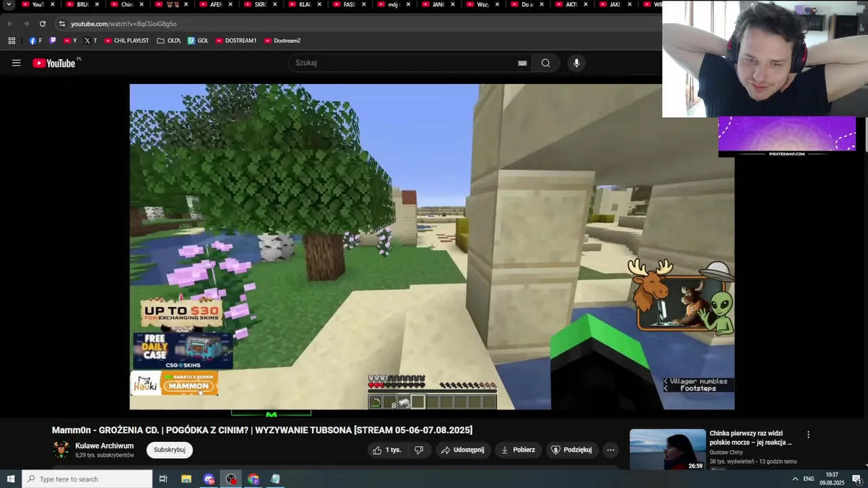Open Gustaw Chiny channel link
The width and height of the screenshot is (868, 488).
coord(726,453)
